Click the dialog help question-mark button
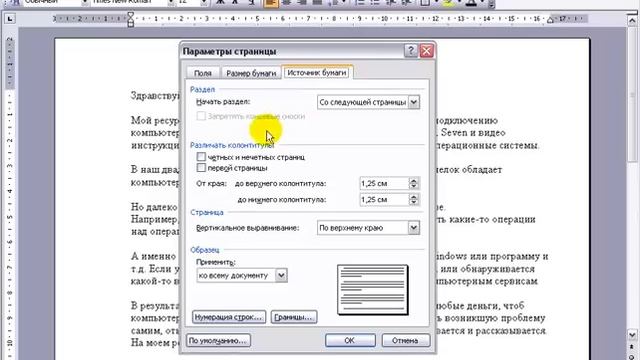This screenshot has width=640, height=360. (411, 51)
